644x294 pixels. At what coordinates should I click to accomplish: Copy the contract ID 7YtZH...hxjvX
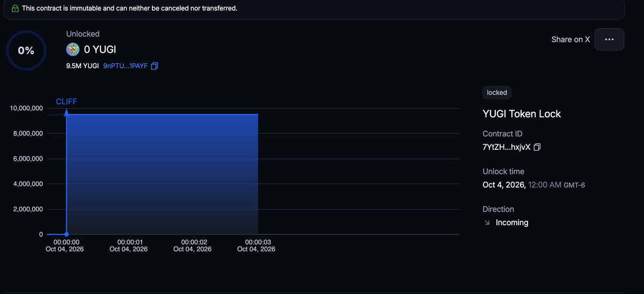537,147
